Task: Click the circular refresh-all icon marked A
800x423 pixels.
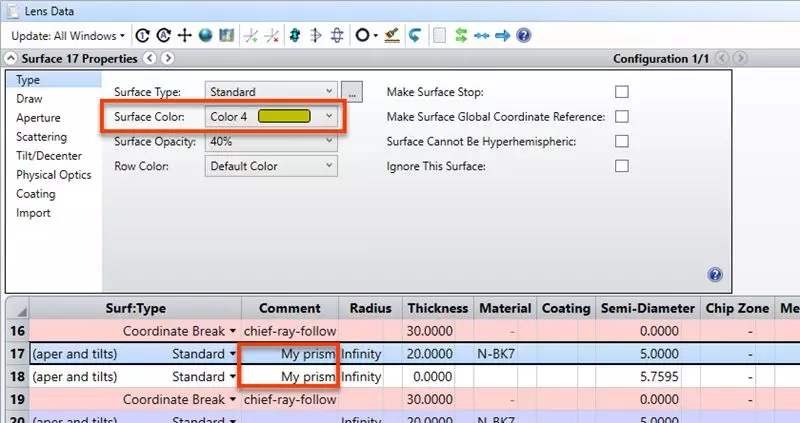Action: (163, 35)
